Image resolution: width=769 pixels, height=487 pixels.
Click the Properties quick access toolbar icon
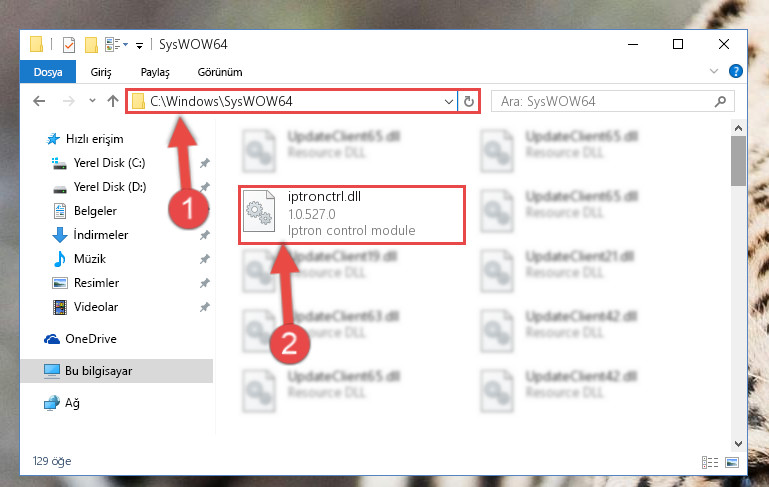click(x=69, y=45)
